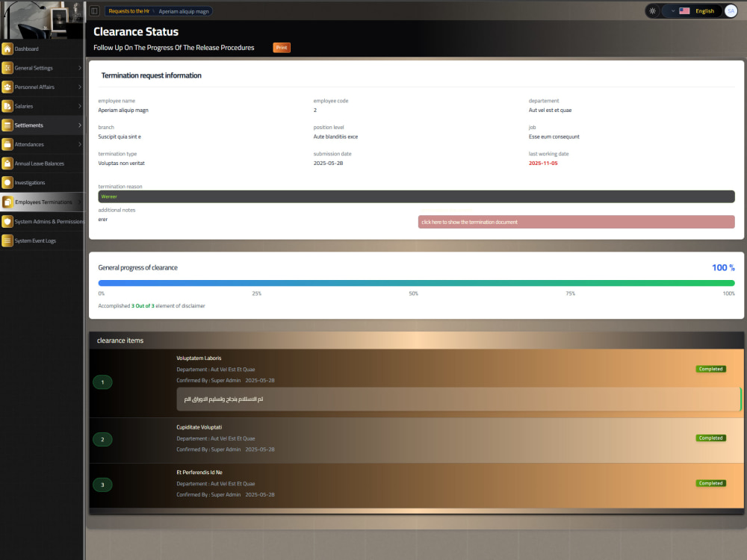Click the Completed badge for Voluptatem Laboris
Viewport: 747px width, 560px height.
point(710,369)
